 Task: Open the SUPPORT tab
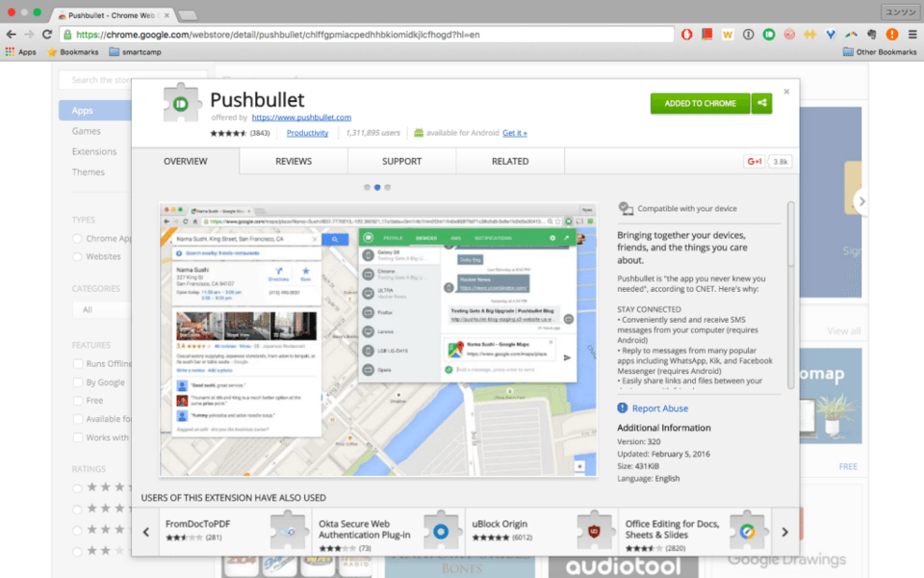(x=402, y=161)
